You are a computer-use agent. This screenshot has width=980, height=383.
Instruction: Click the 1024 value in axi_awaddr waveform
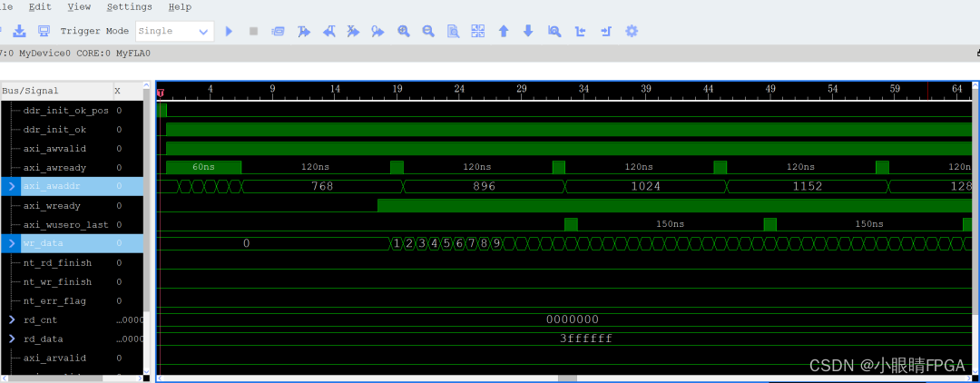pyautogui.click(x=646, y=186)
